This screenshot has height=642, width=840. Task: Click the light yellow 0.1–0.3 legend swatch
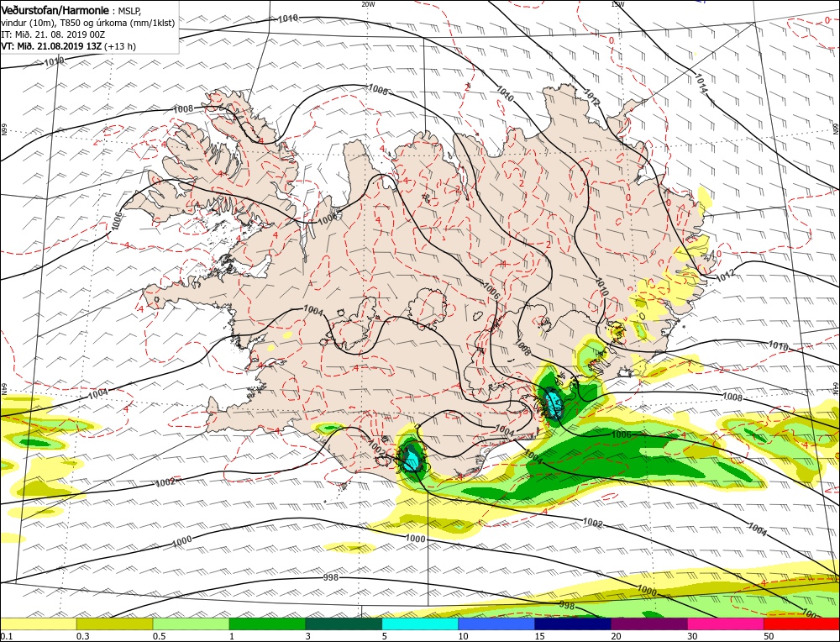click(38, 624)
